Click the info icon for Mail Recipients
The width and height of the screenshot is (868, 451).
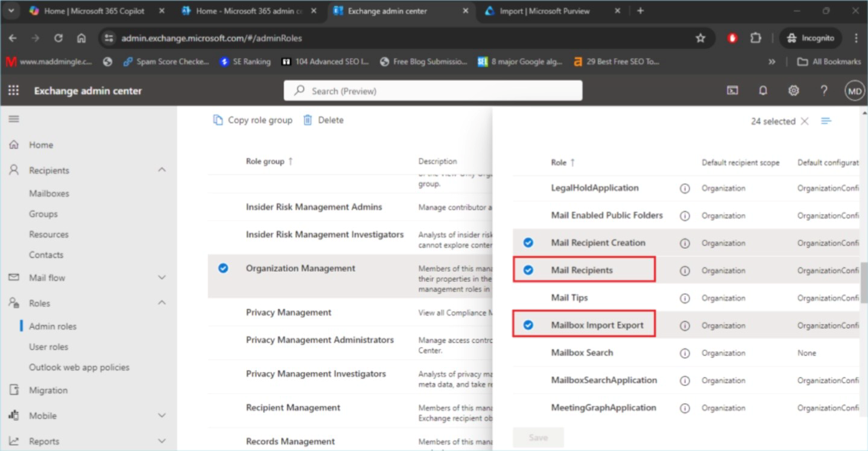tap(685, 270)
